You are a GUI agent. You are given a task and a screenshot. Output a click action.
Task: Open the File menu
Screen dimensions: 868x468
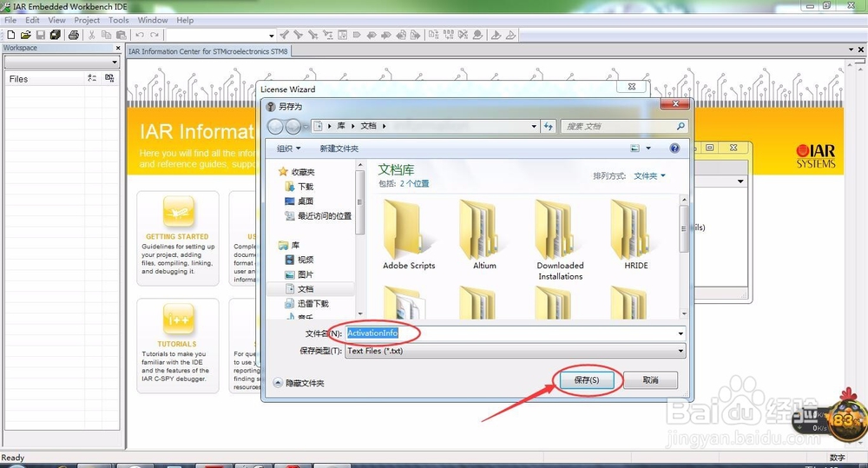coord(10,20)
